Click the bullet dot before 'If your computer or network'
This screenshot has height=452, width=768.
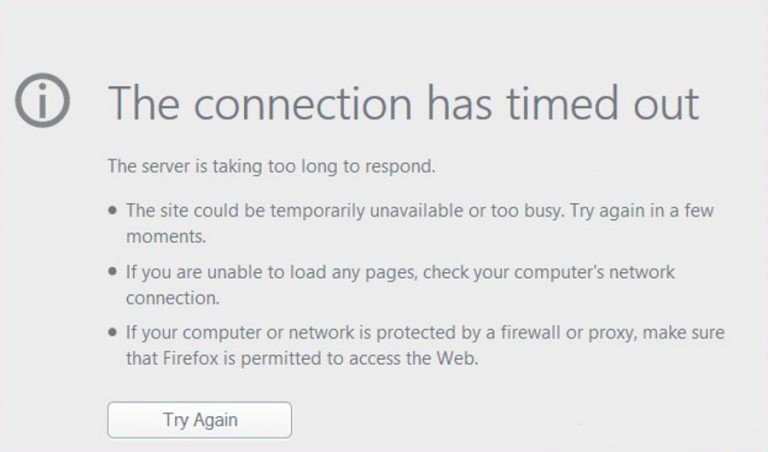click(112, 333)
